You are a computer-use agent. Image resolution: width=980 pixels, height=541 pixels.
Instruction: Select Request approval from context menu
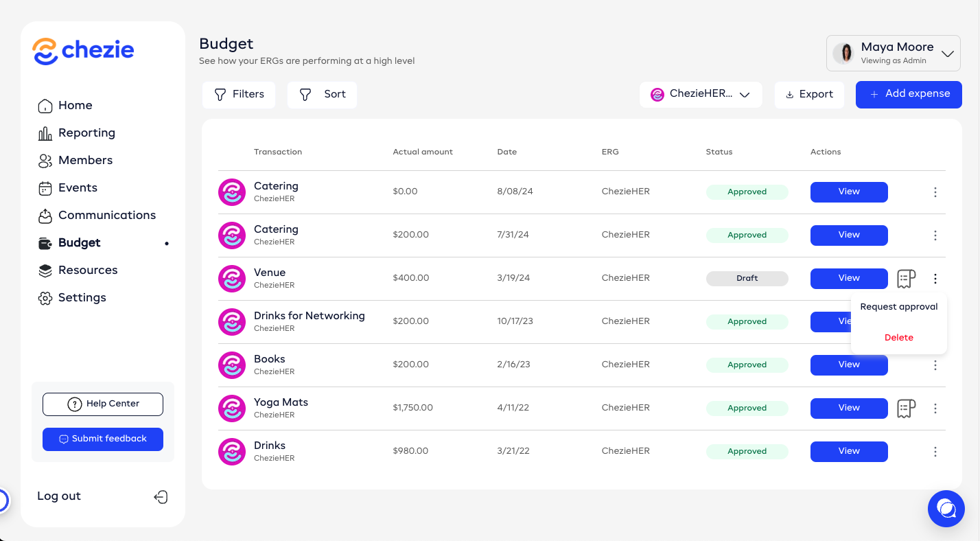tap(898, 307)
